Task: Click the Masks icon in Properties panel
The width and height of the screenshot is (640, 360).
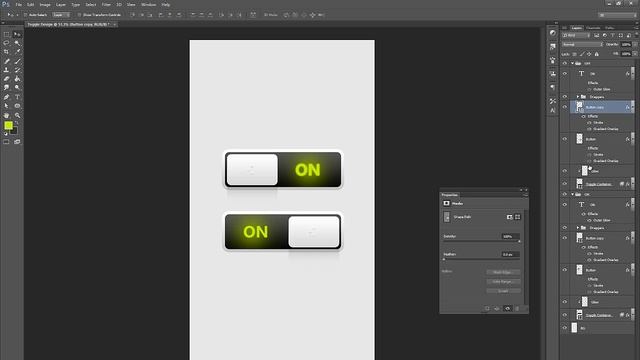Action: point(447,203)
